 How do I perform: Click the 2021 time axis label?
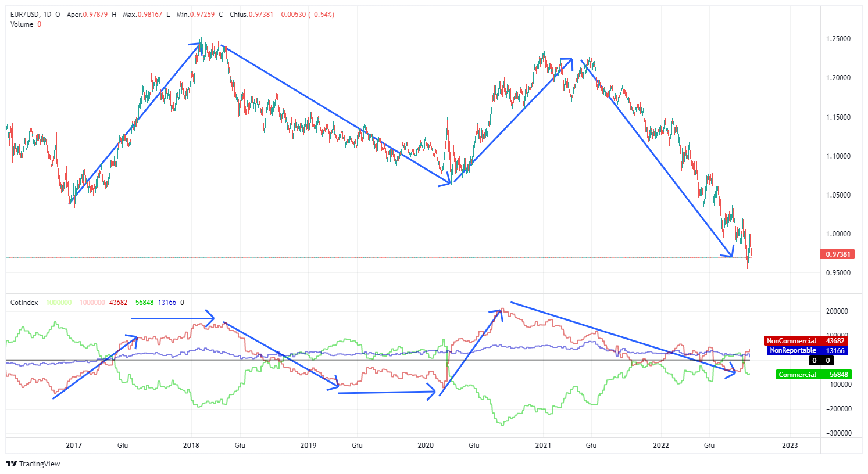tap(543, 446)
